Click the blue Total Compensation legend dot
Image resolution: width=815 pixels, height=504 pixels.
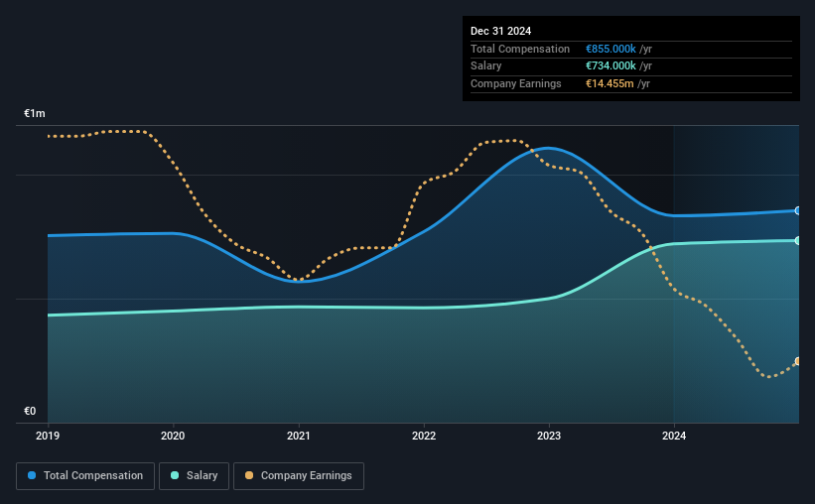(32, 475)
